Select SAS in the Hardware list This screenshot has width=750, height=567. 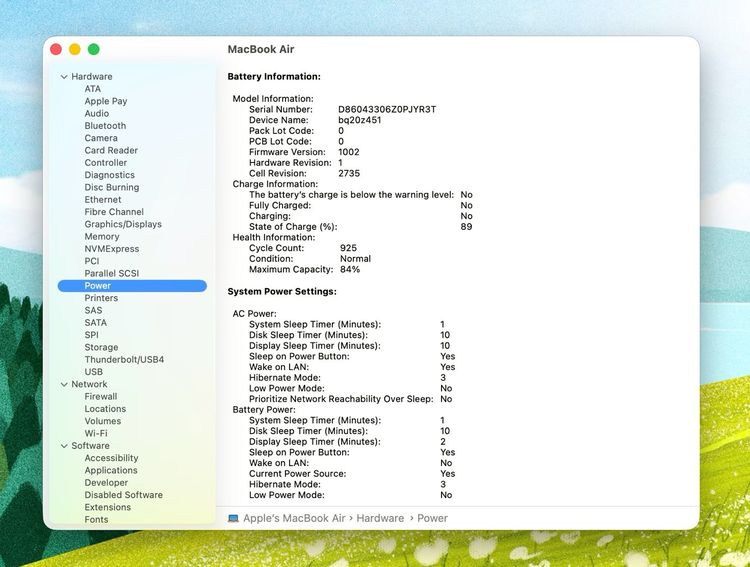[93, 311]
